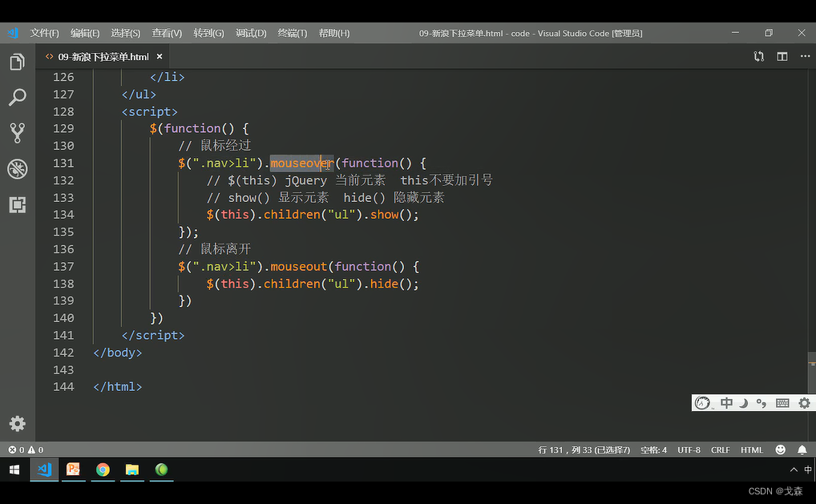Screen dimensions: 816x504
Task: Click the errors and warnings status indicator
Action: point(26,450)
